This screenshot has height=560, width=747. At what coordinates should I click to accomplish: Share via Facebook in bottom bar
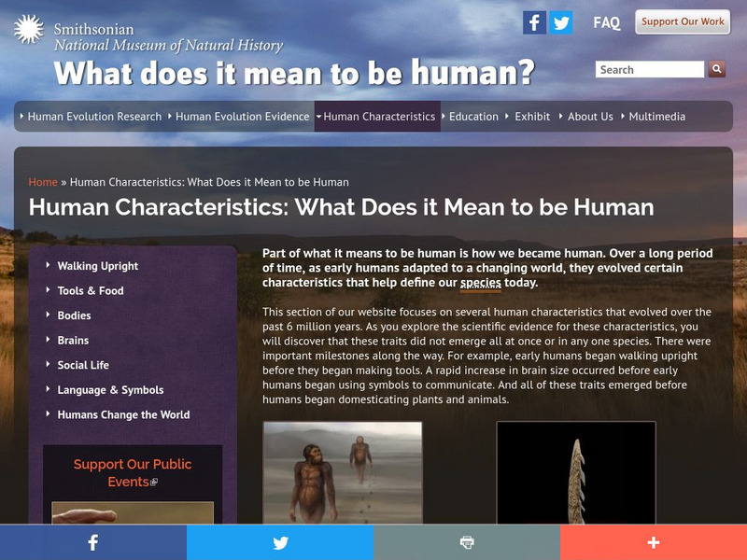[93, 542]
